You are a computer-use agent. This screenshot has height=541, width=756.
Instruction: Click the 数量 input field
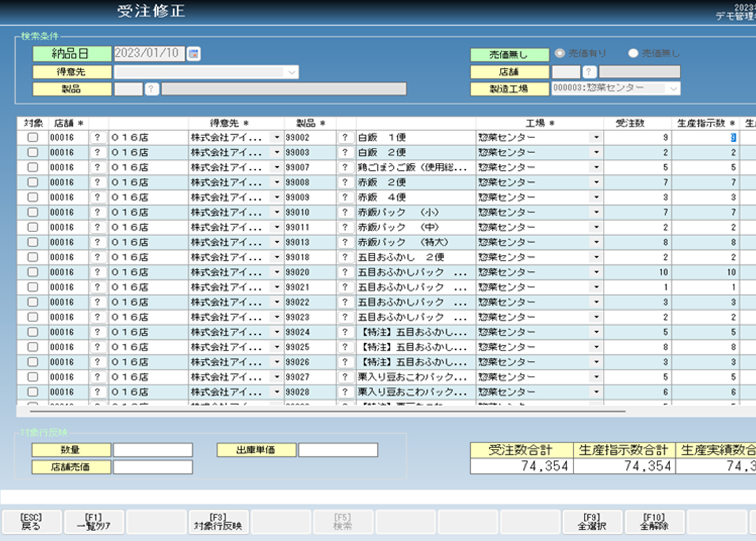click(x=153, y=450)
